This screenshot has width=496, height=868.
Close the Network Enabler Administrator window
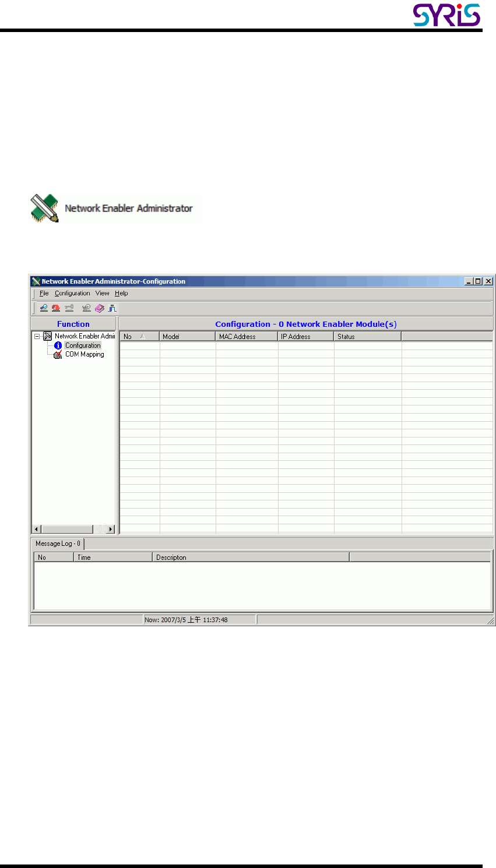pyautogui.click(x=488, y=281)
